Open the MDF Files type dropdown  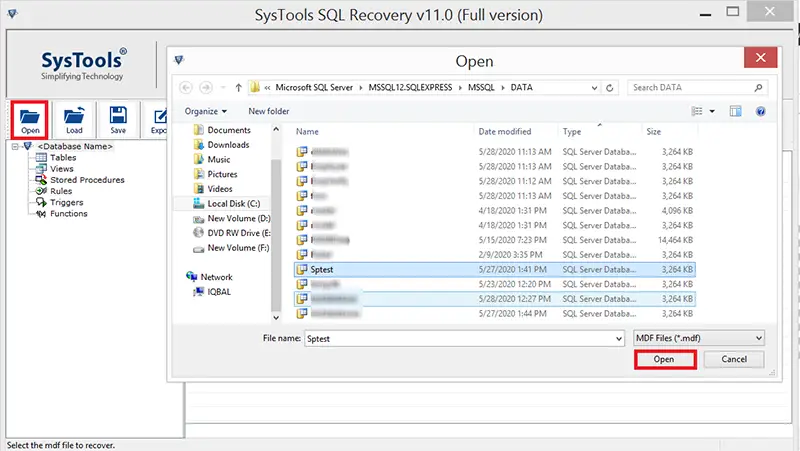(x=699, y=338)
